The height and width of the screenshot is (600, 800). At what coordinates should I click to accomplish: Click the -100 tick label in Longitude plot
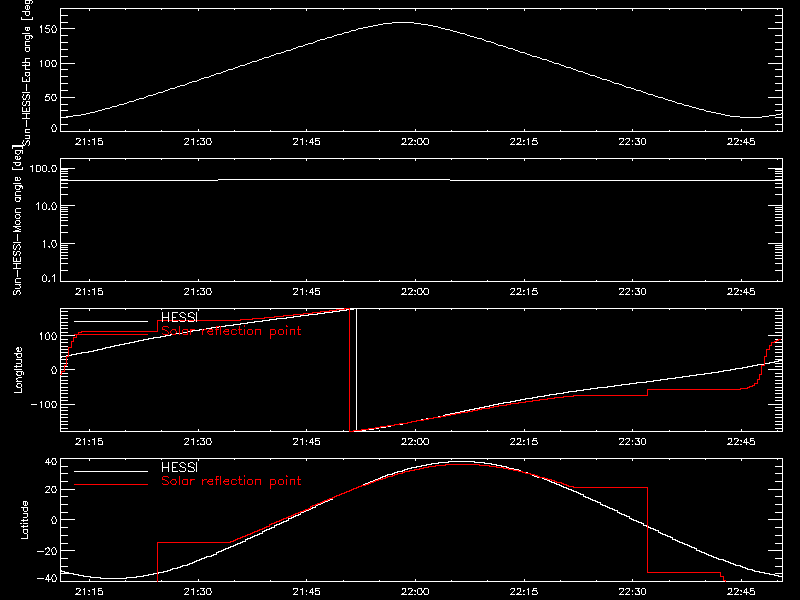pos(44,405)
